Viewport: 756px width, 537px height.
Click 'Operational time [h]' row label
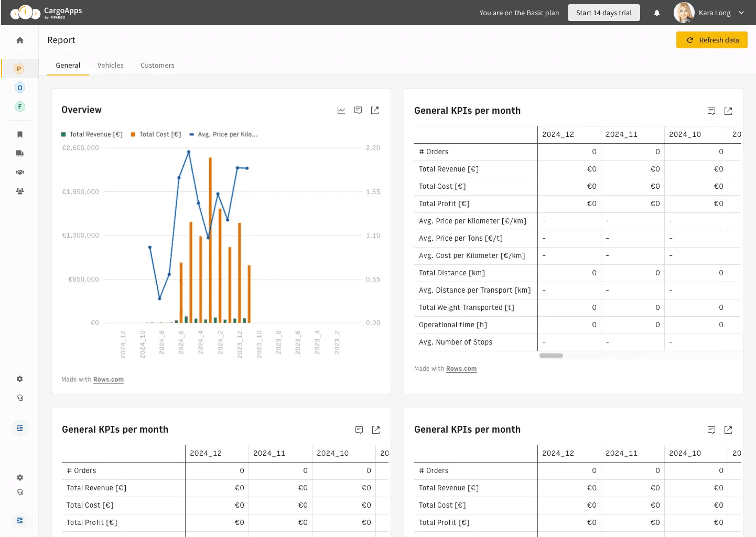coord(453,325)
